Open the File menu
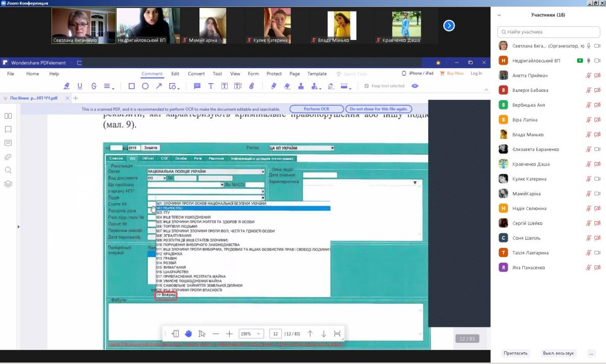 tap(10, 74)
